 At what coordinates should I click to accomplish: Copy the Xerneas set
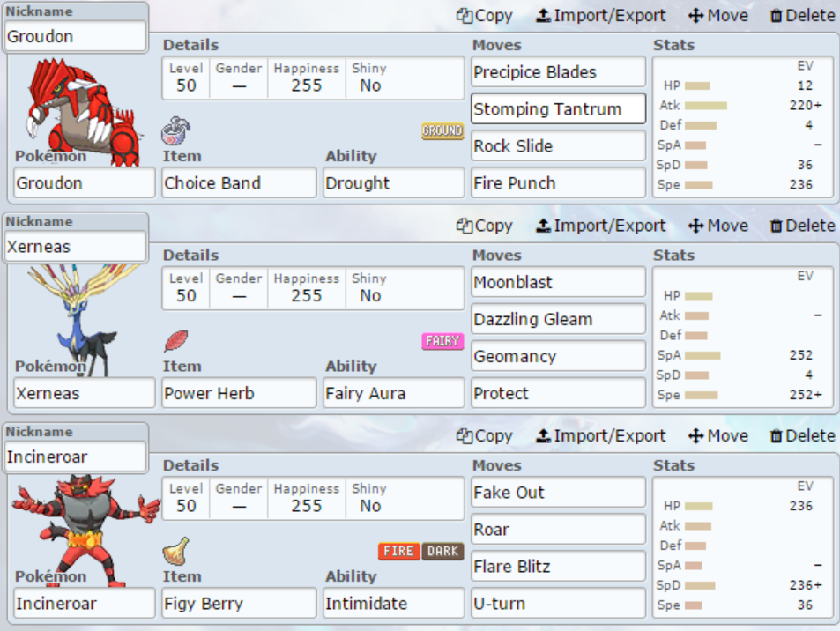pos(484,226)
